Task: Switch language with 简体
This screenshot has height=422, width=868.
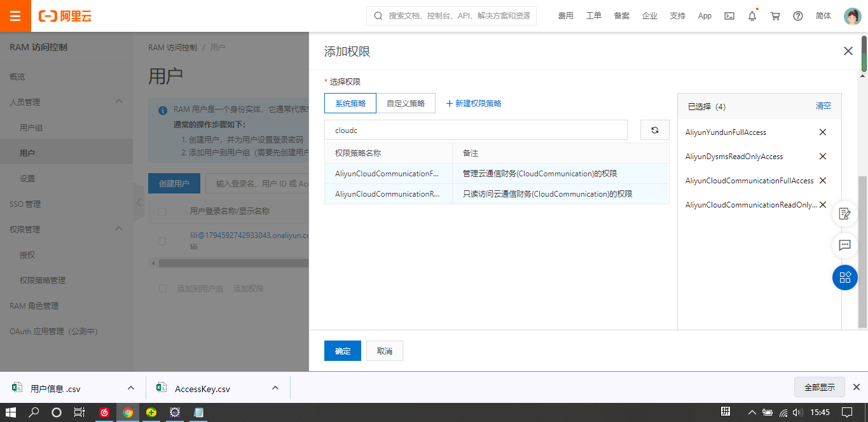Action: (x=823, y=16)
